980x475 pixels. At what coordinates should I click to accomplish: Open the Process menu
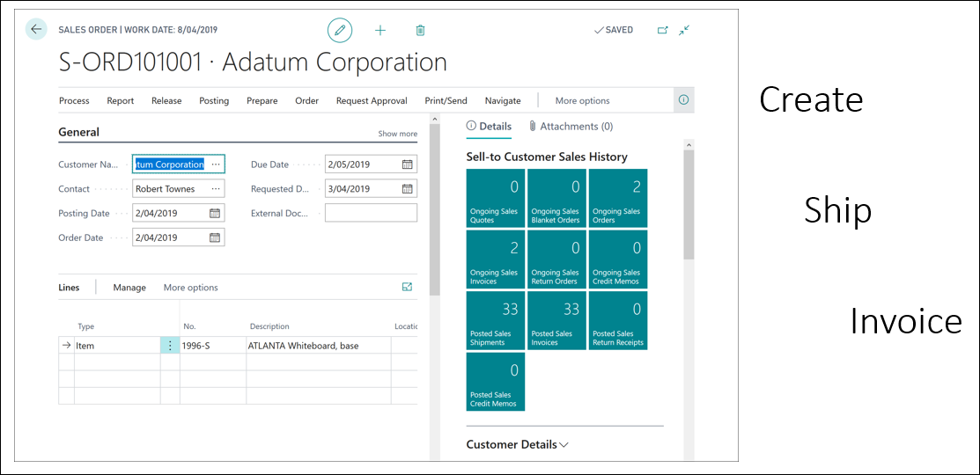coord(74,100)
